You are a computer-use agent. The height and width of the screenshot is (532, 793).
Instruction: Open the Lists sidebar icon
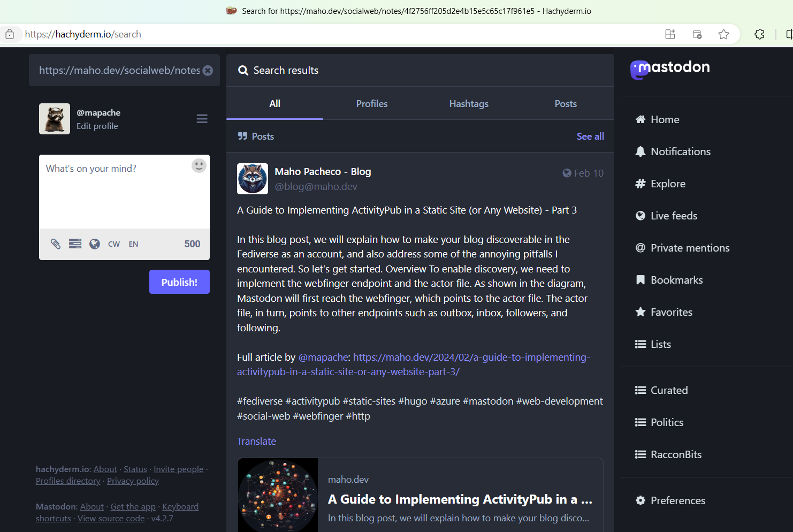[640, 344]
